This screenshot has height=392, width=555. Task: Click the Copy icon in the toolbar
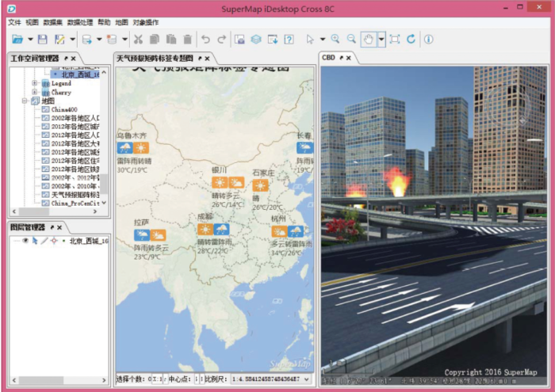pos(155,40)
